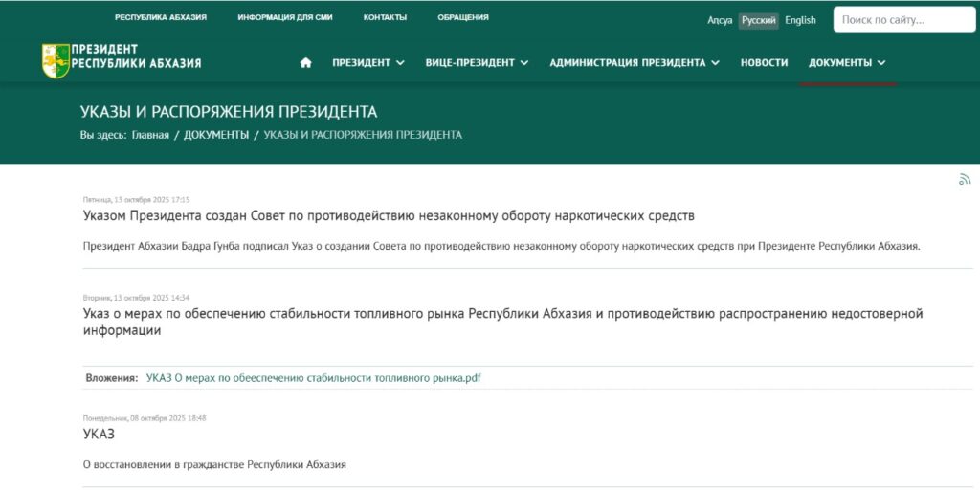
Task: Click Главная breadcrumb link
Action: click(150, 135)
